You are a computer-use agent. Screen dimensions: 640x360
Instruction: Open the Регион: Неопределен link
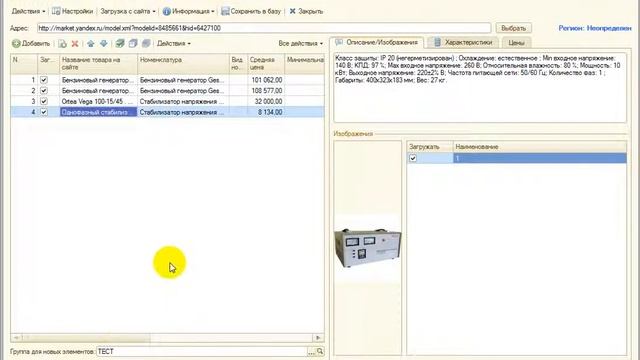(595, 28)
